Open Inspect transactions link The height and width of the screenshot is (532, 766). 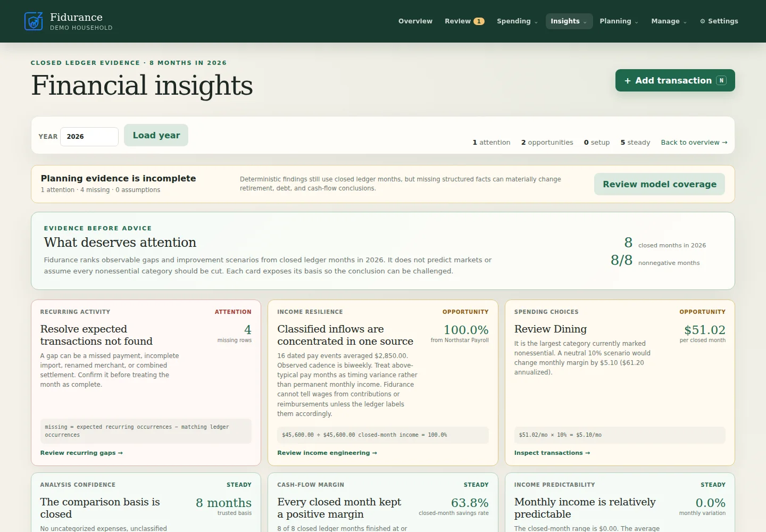tap(552, 453)
